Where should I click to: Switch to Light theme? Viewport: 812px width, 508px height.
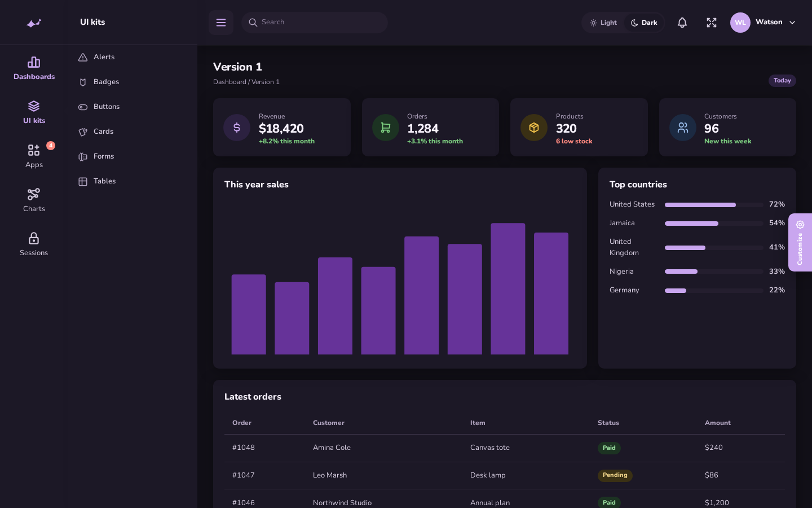pos(603,23)
